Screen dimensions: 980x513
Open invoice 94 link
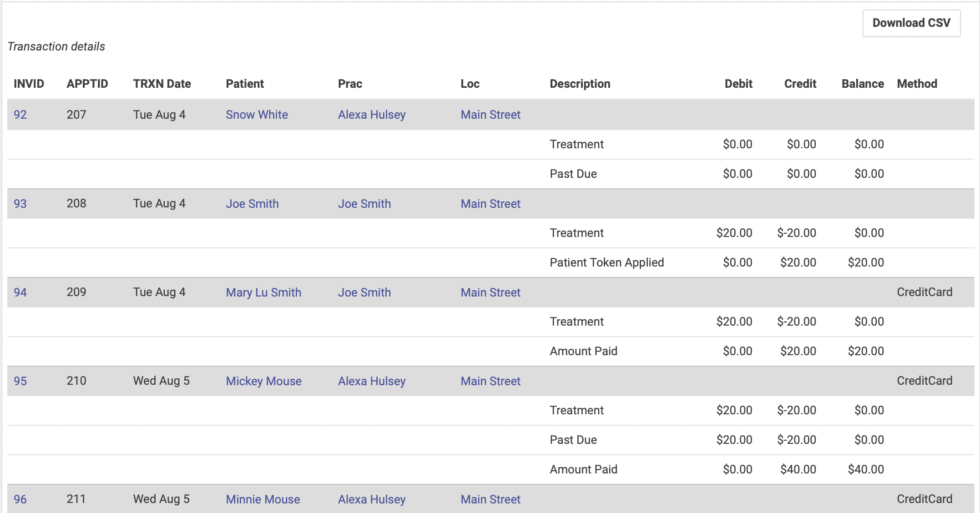tap(20, 292)
